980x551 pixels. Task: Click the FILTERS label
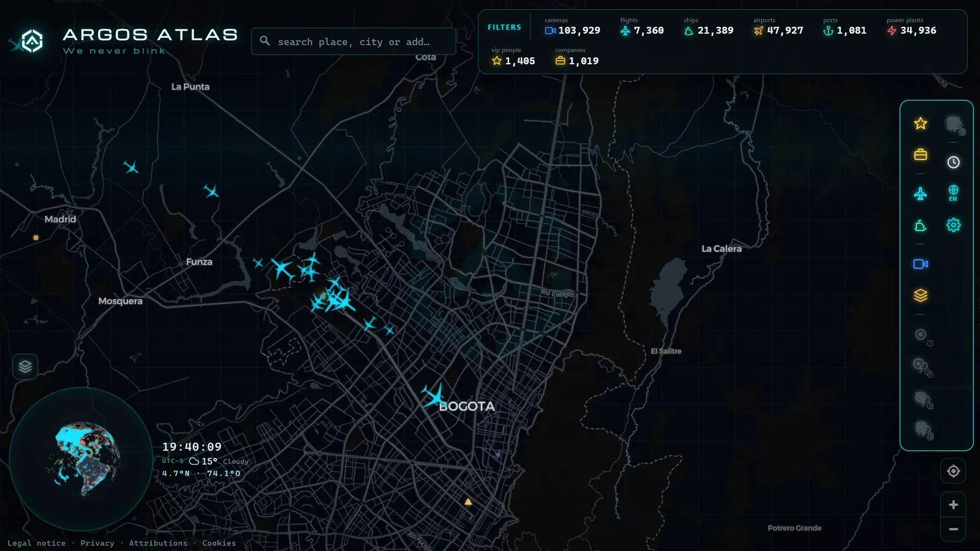pos(504,28)
